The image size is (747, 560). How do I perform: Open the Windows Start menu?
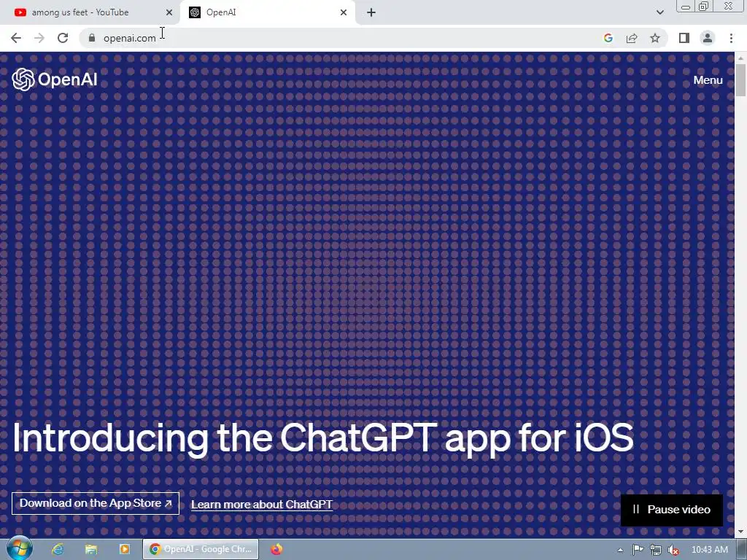(19, 548)
